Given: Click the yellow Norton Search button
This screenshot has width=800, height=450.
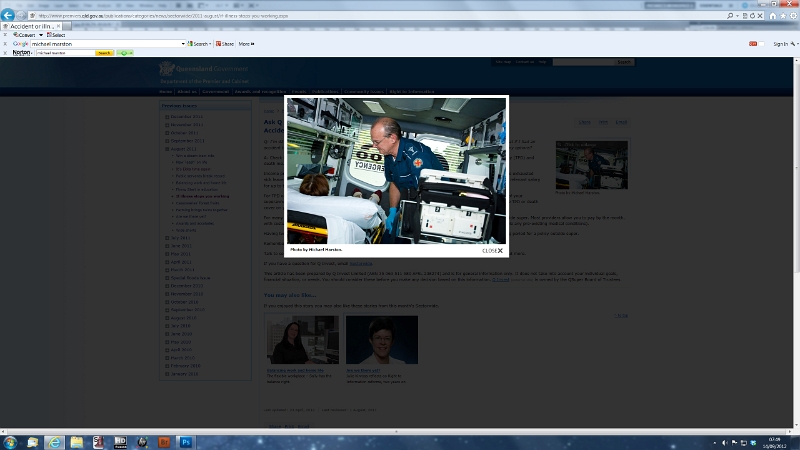Looking at the screenshot, I should click(104, 53).
